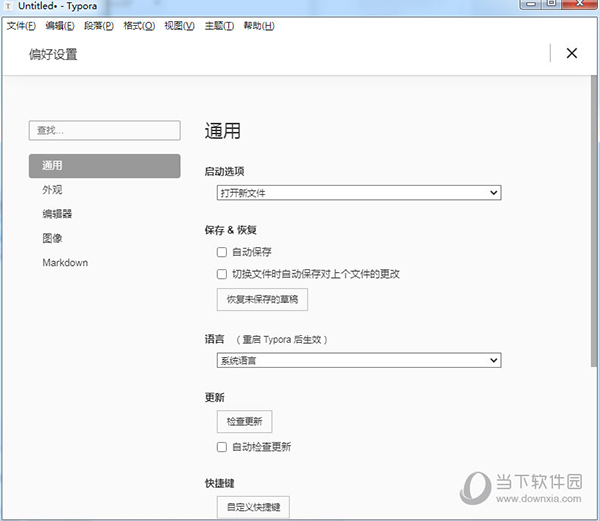Maximize the Typora window
Viewport: 600px width, 521px height.
pyautogui.click(x=551, y=3)
